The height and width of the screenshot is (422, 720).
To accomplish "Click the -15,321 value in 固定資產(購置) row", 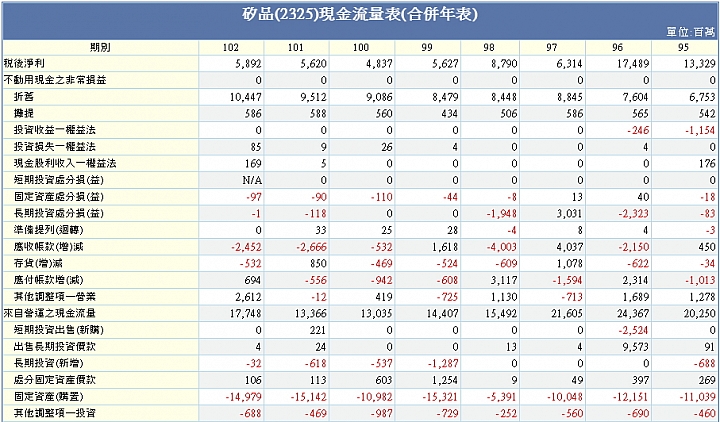I will tap(440, 397).
